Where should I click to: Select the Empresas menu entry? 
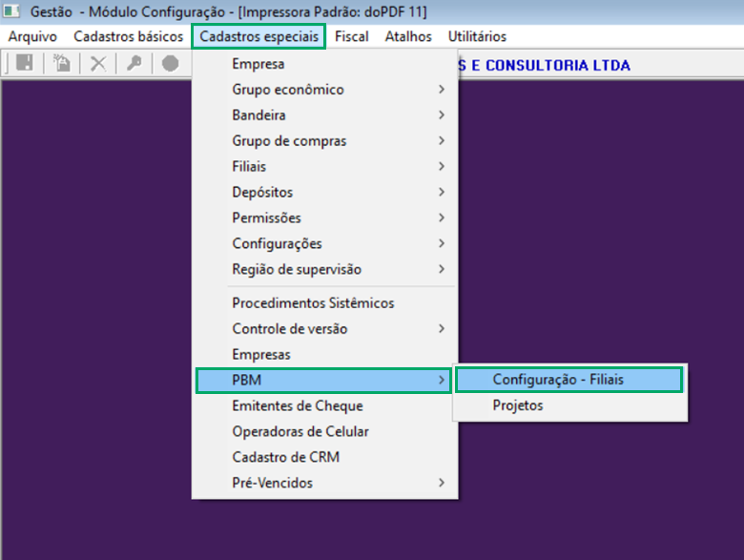point(324,354)
